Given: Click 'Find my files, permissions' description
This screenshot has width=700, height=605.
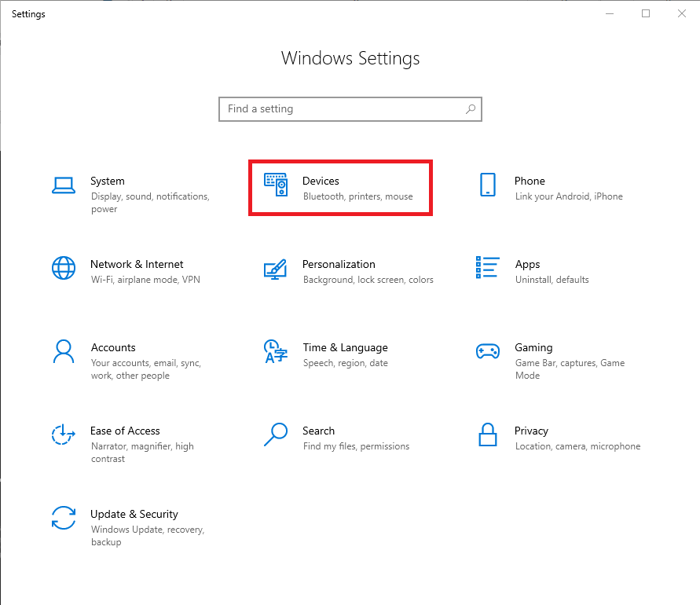Looking at the screenshot, I should pyautogui.click(x=356, y=446).
